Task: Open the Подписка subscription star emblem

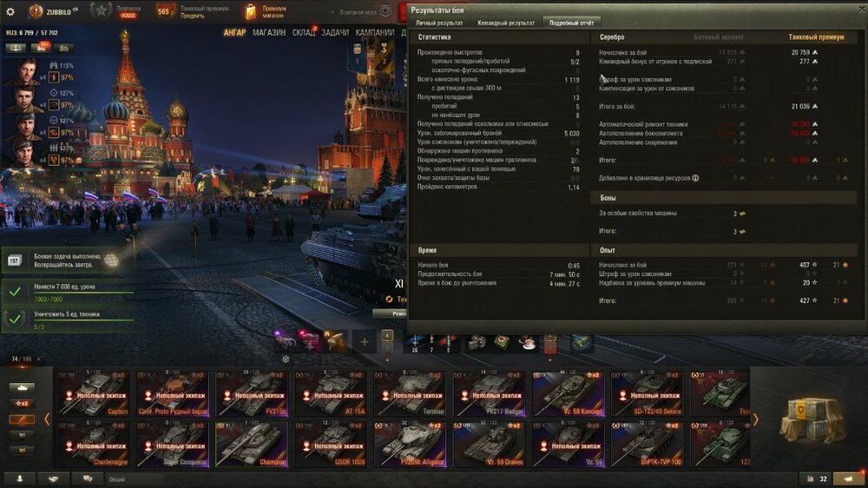Action: pos(102,10)
